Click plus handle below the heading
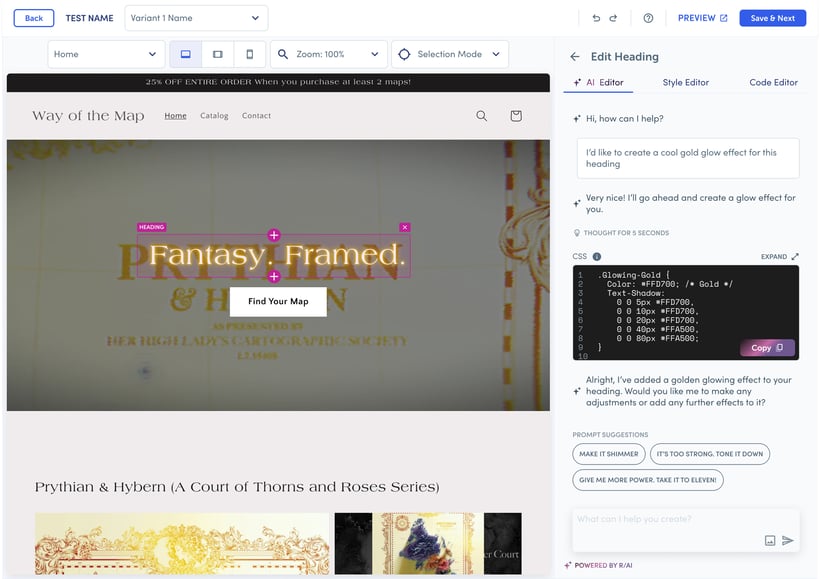 pos(274,276)
